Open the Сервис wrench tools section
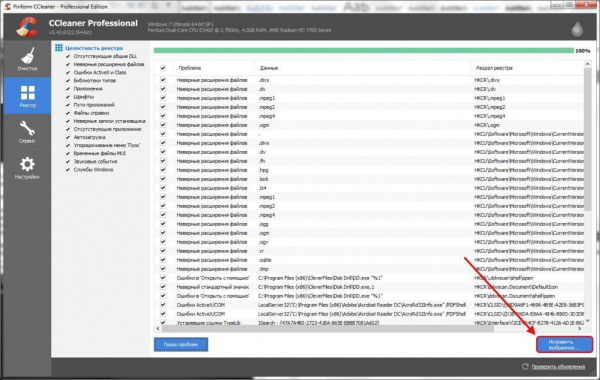Screen dimensions: 600x380 pyautogui.click(x=27, y=132)
